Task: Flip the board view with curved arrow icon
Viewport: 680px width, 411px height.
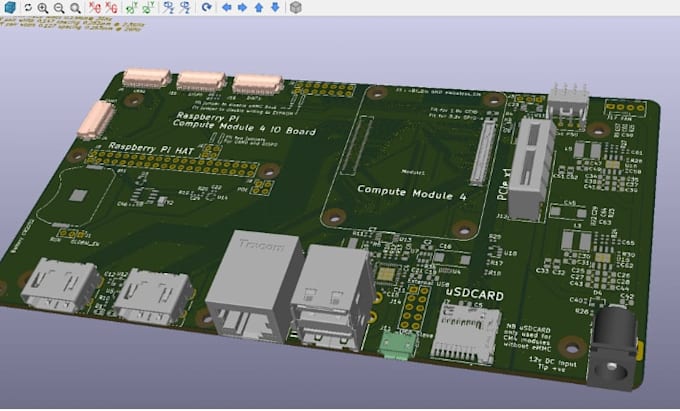Action: [x=207, y=7]
